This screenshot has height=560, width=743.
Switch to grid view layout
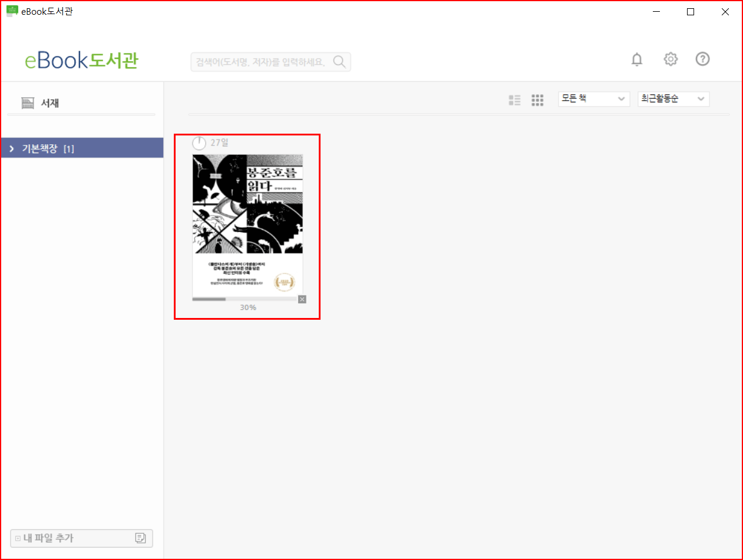coord(537,100)
